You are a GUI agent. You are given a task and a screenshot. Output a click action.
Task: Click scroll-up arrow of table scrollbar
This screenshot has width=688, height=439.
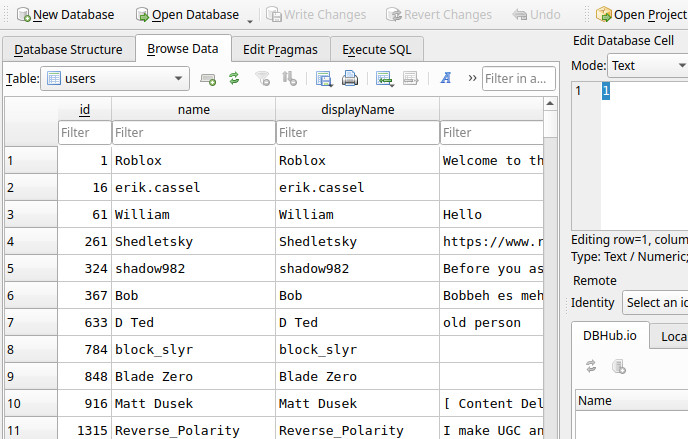[x=550, y=104]
